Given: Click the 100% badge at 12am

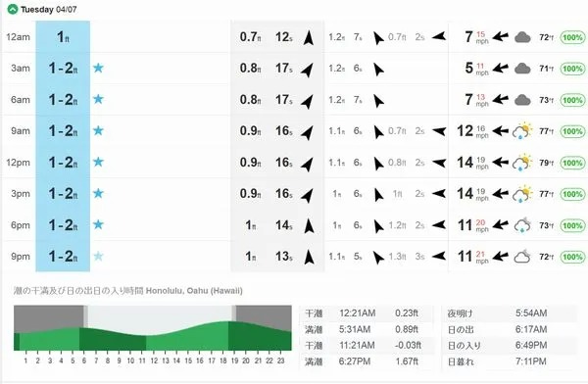Looking at the screenshot, I should 572,37.
